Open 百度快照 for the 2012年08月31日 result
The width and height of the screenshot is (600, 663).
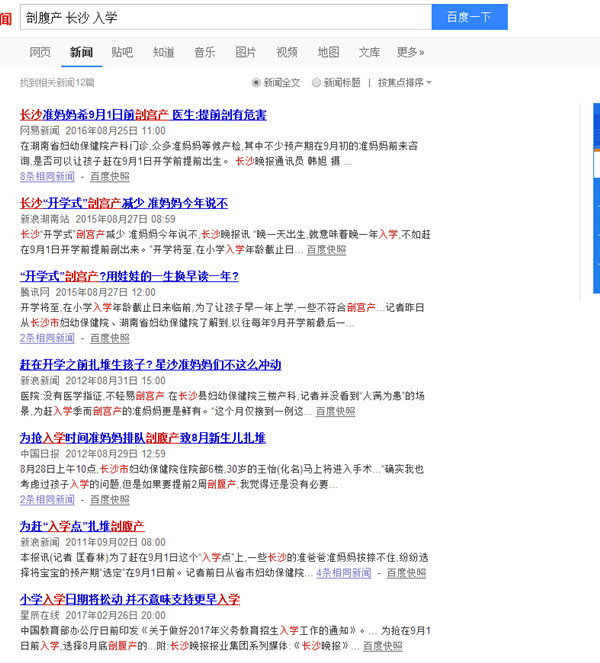pos(336,411)
